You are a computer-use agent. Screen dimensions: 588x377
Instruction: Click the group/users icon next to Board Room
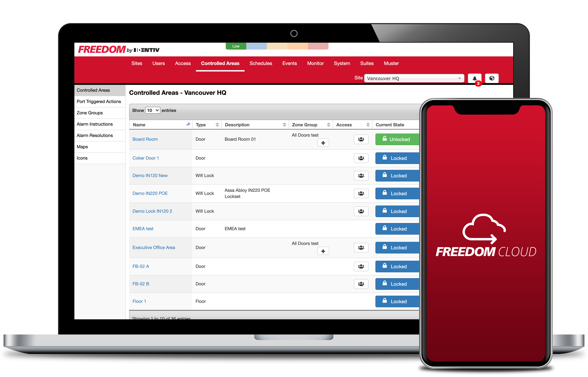click(x=361, y=139)
